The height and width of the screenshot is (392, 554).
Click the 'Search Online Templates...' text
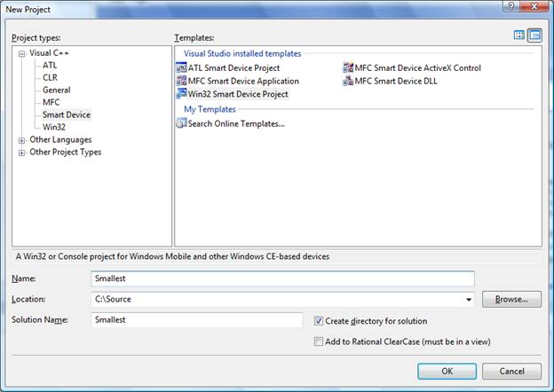click(x=236, y=123)
